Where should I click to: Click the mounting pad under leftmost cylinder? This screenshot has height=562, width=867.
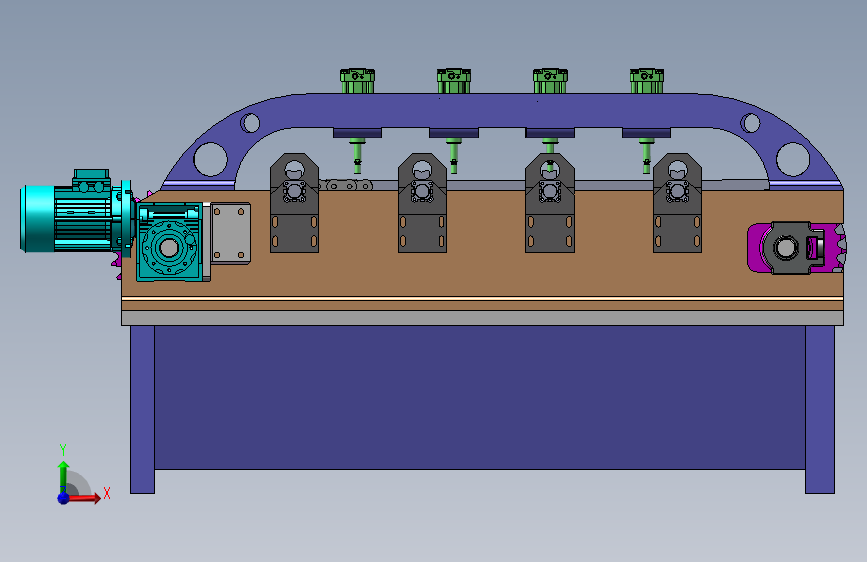tap(357, 133)
